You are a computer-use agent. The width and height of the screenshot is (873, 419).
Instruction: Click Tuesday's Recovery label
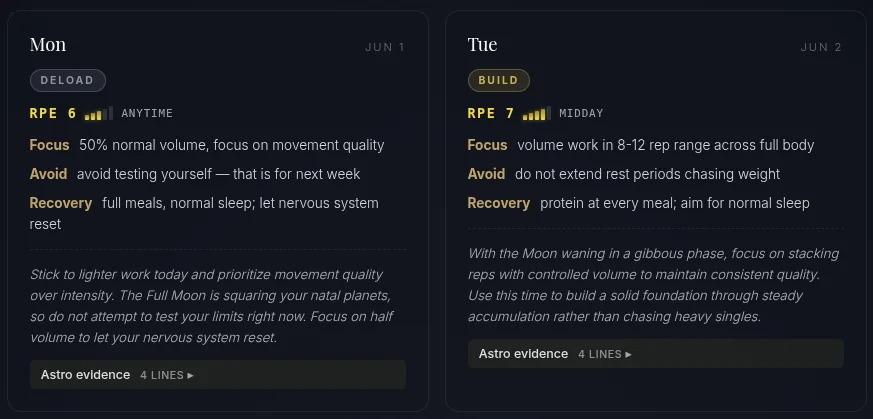pyautogui.click(x=499, y=203)
